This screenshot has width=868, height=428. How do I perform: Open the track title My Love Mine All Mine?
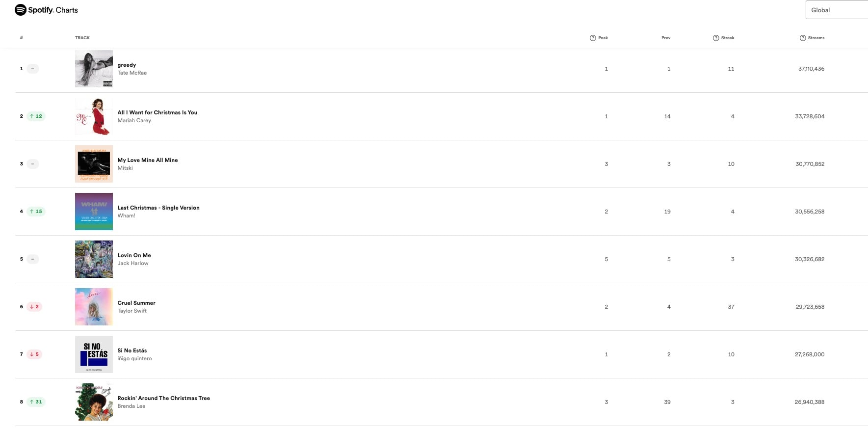pyautogui.click(x=148, y=160)
